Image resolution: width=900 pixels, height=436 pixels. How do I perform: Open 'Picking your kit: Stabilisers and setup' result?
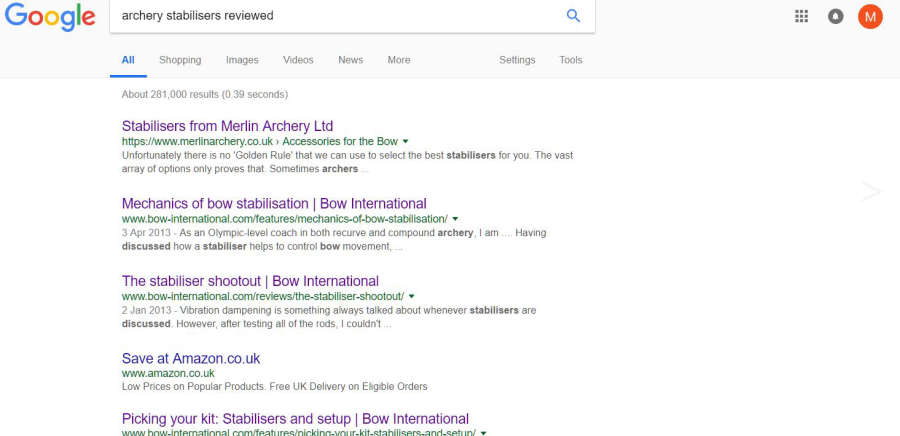point(296,419)
